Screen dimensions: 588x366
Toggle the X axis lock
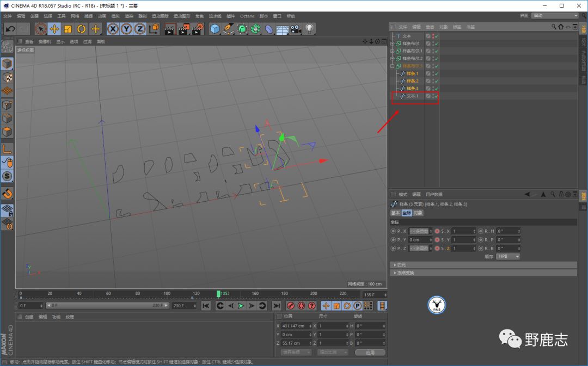[113, 29]
